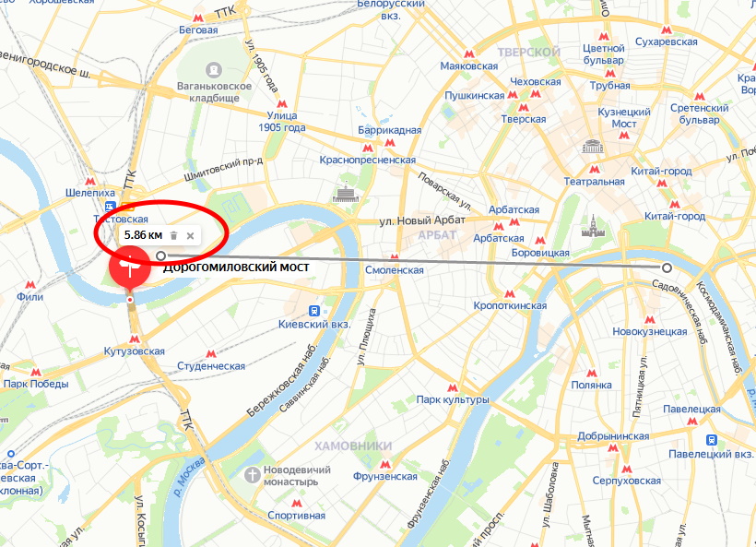Click the Шелепиха metro station icon
The image size is (756, 547).
point(89,182)
